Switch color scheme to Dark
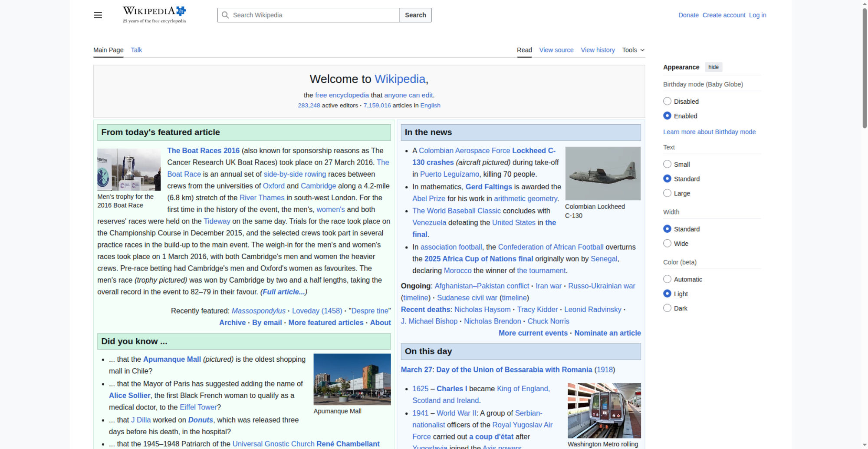 (667, 308)
